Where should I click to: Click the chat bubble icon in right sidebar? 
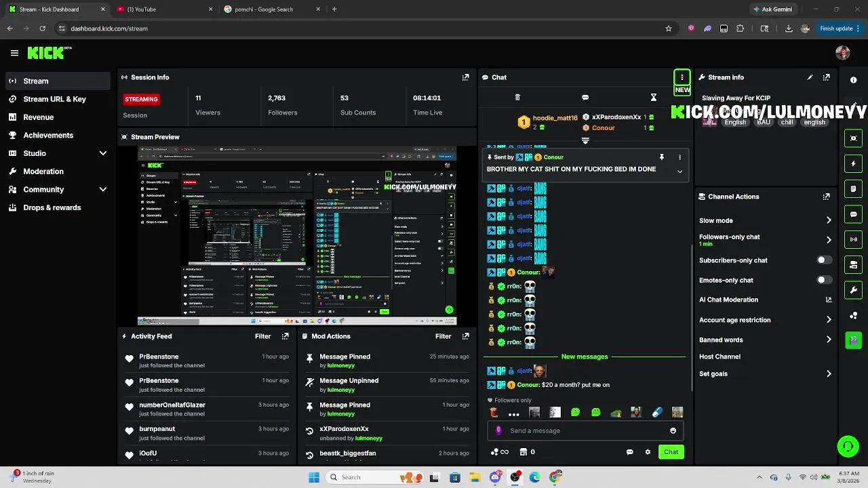click(853, 214)
